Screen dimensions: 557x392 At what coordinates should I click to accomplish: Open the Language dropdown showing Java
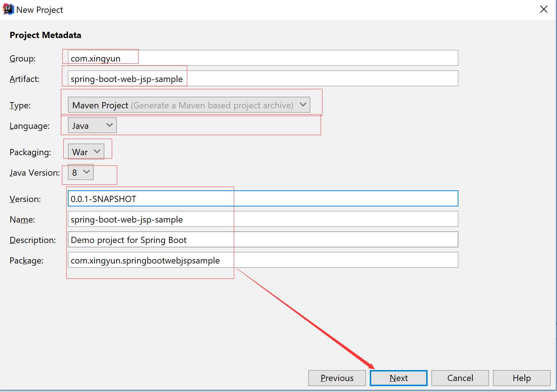click(x=92, y=126)
